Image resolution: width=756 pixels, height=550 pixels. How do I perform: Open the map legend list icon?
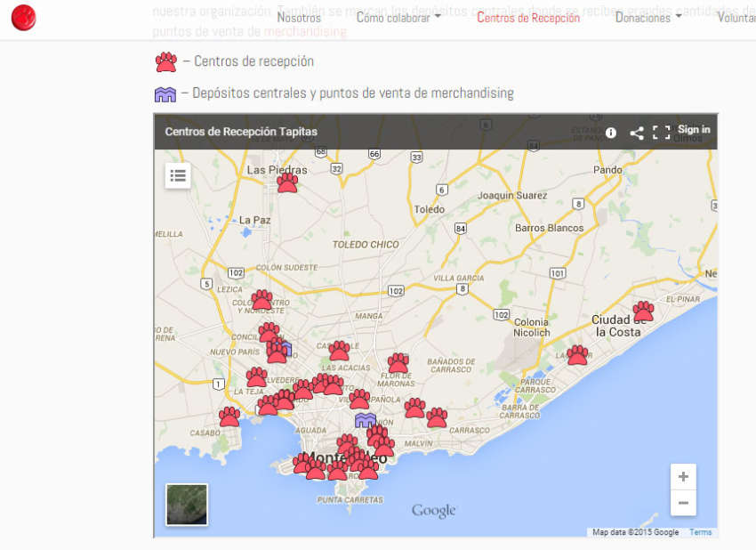tap(178, 175)
